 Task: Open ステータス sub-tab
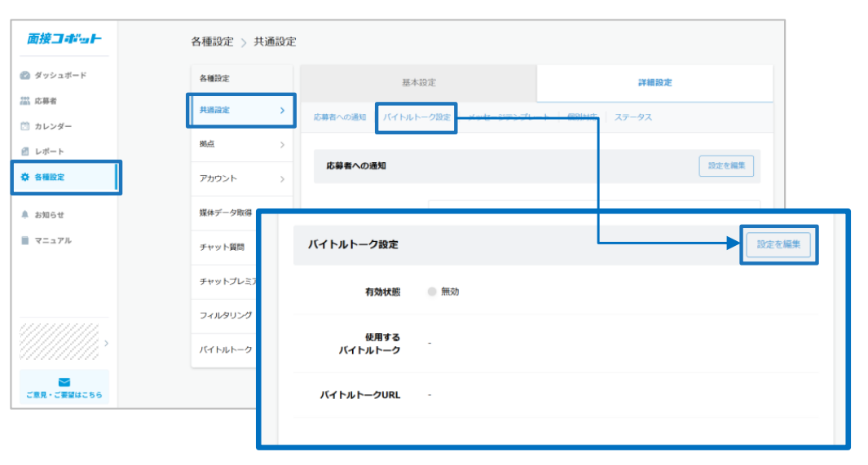point(632,117)
